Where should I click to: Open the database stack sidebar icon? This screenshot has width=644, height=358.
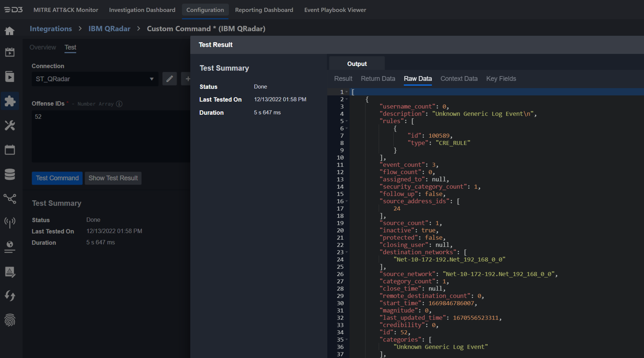point(10,174)
